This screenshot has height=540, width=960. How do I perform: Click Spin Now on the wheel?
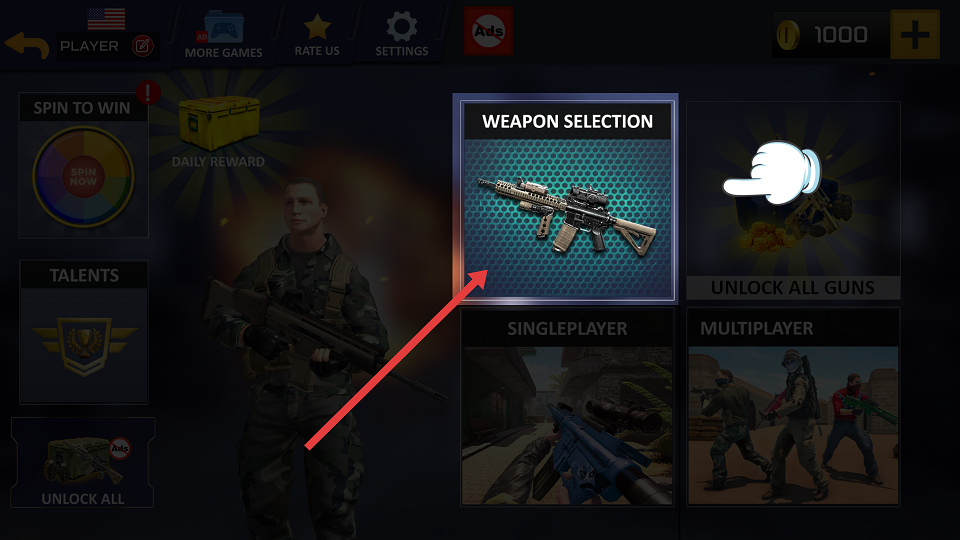(x=83, y=177)
